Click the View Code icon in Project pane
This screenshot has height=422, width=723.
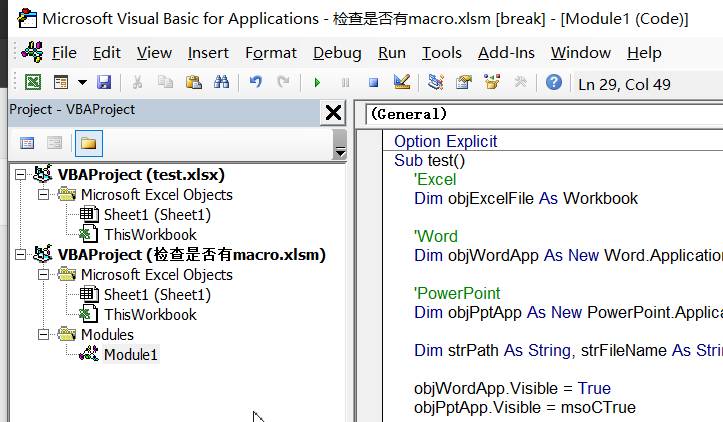[27, 143]
